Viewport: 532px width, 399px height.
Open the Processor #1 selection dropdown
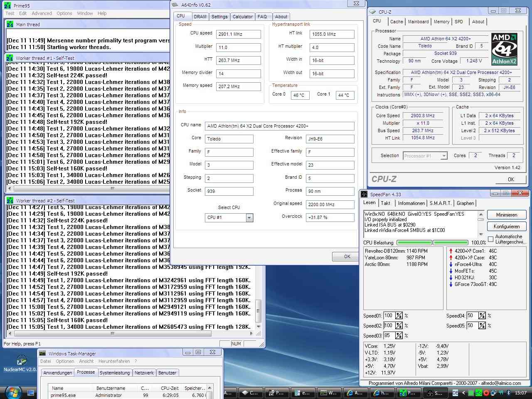pyautogui.click(x=444, y=156)
